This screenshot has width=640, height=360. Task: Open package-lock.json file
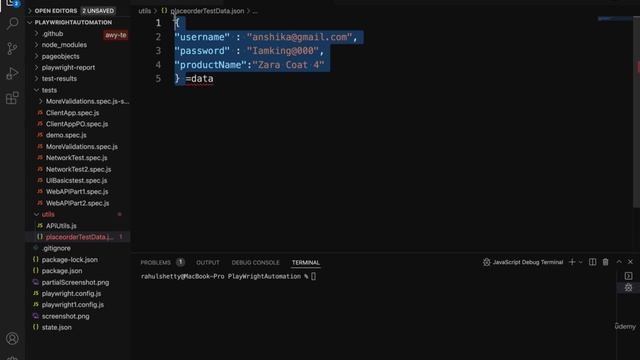(x=69, y=260)
